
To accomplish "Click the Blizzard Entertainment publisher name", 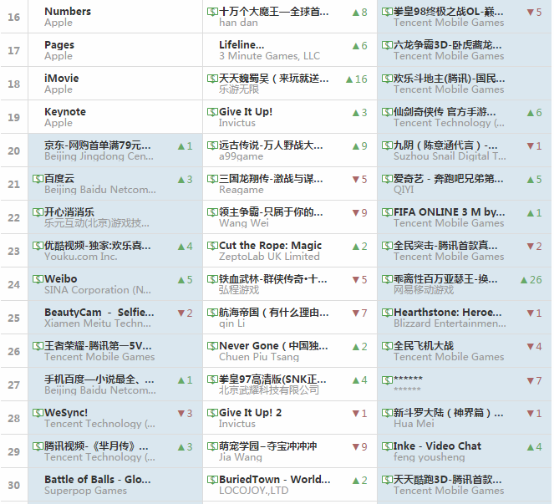I will coord(450,323).
